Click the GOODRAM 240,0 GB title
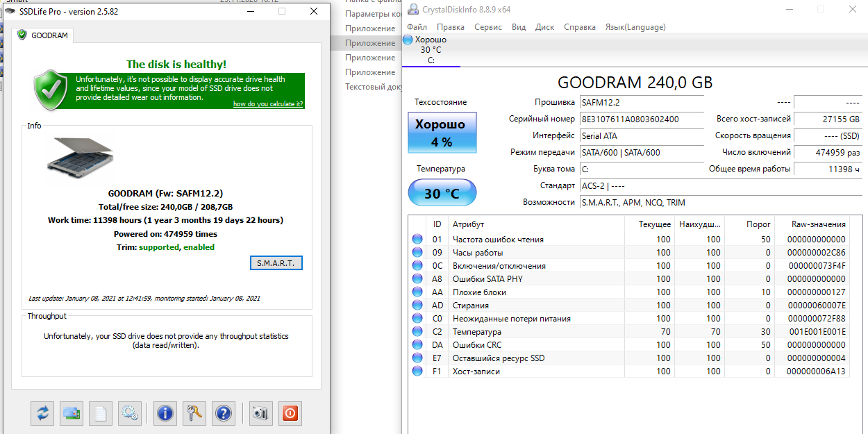 coord(635,83)
